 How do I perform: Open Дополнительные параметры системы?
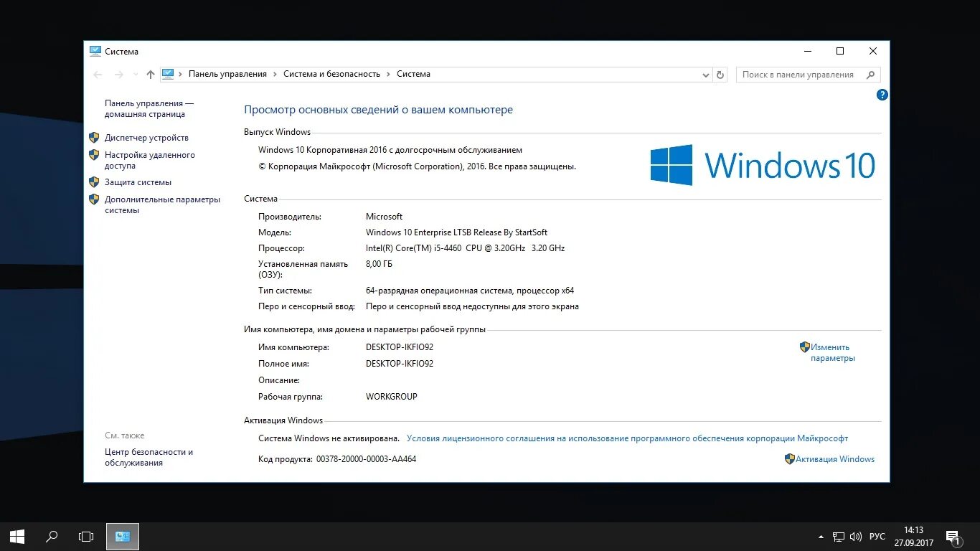point(162,204)
